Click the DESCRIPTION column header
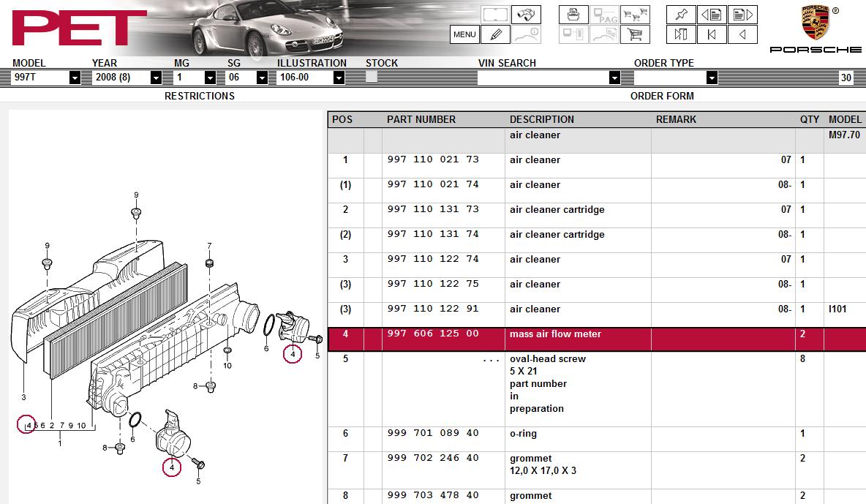Image resolution: width=866 pixels, height=504 pixels. [542, 119]
